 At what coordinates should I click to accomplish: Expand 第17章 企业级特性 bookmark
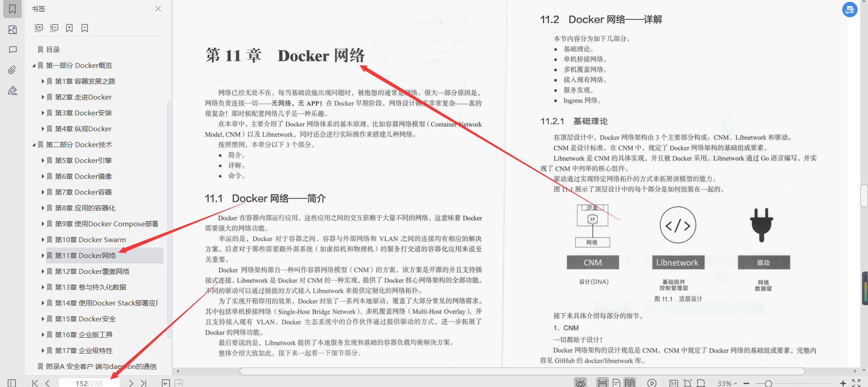click(x=43, y=351)
